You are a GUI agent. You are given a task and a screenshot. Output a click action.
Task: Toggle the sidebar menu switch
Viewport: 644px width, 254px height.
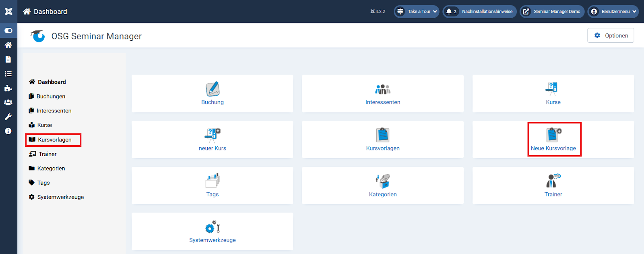click(x=8, y=31)
